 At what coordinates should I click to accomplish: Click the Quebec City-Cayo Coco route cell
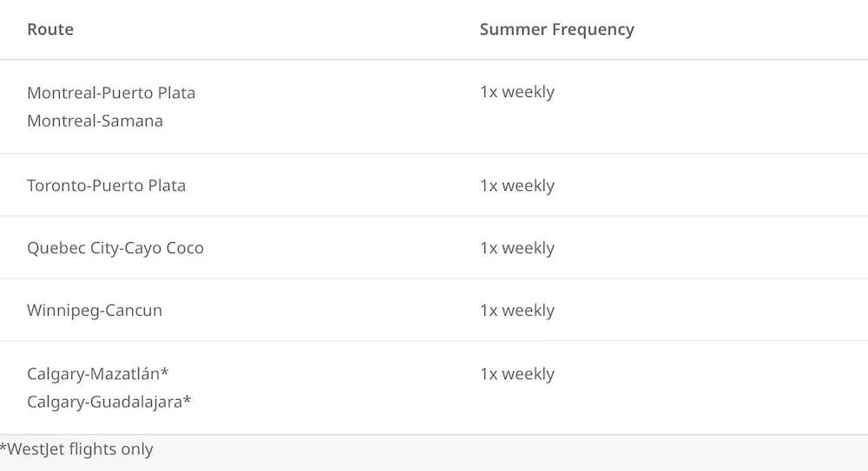click(x=115, y=248)
